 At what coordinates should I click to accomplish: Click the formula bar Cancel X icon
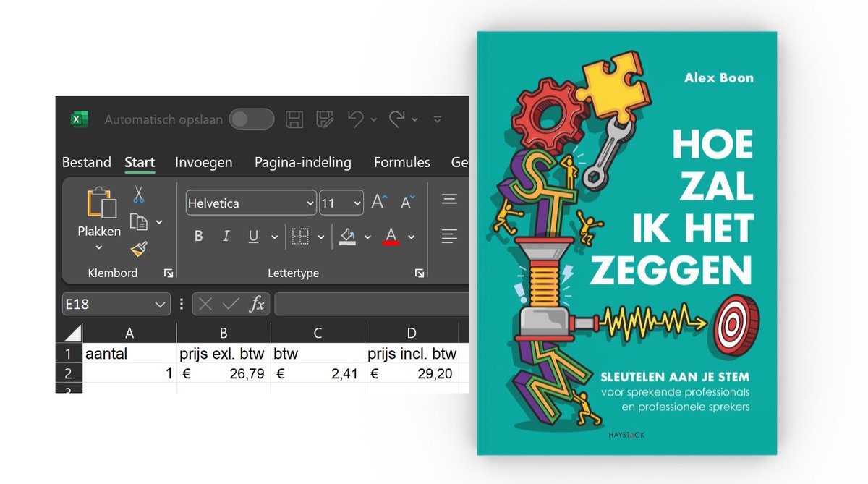coord(205,305)
